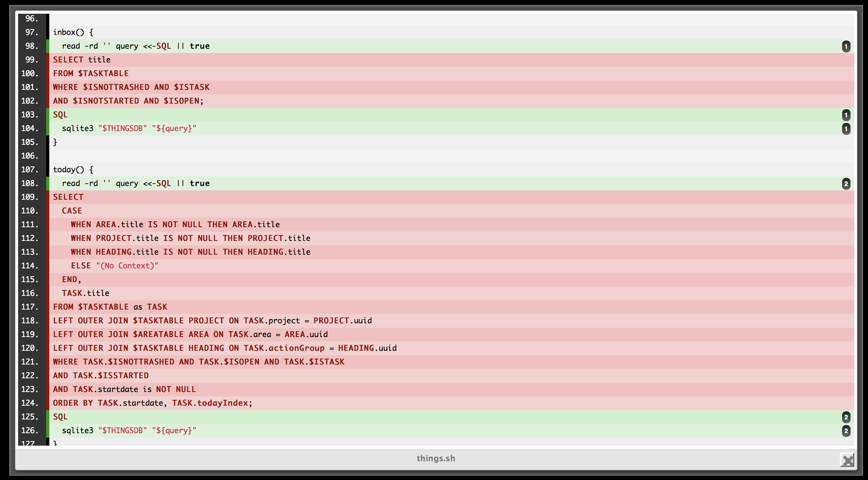Screen dimensions: 868x480
Task: Click the "FROM $TASKTABLE as TASK" line
Action: [x=110, y=307]
